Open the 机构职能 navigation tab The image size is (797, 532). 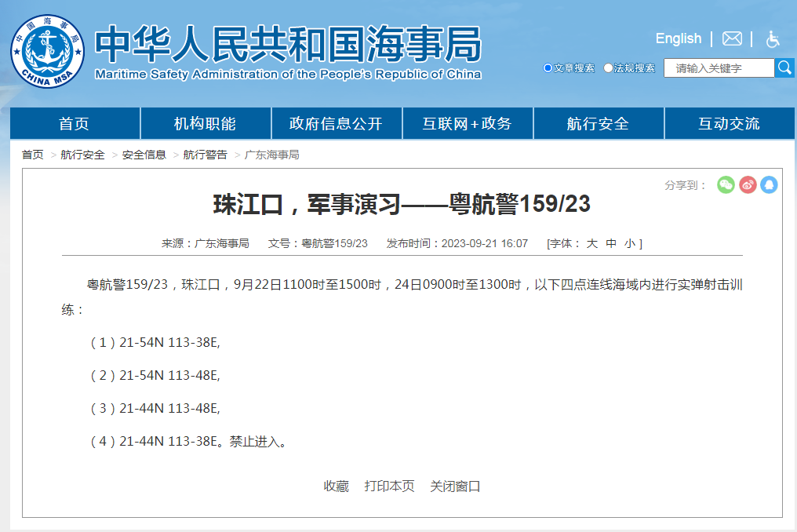pos(206,123)
